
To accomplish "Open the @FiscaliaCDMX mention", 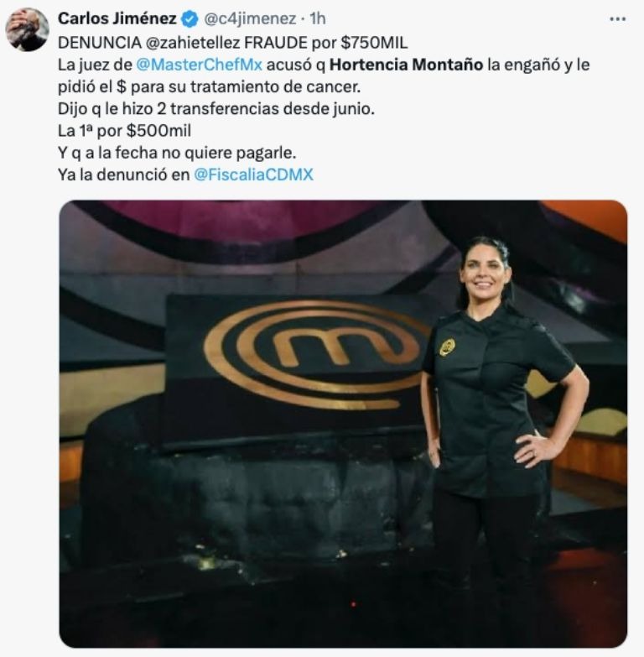I will (253, 175).
